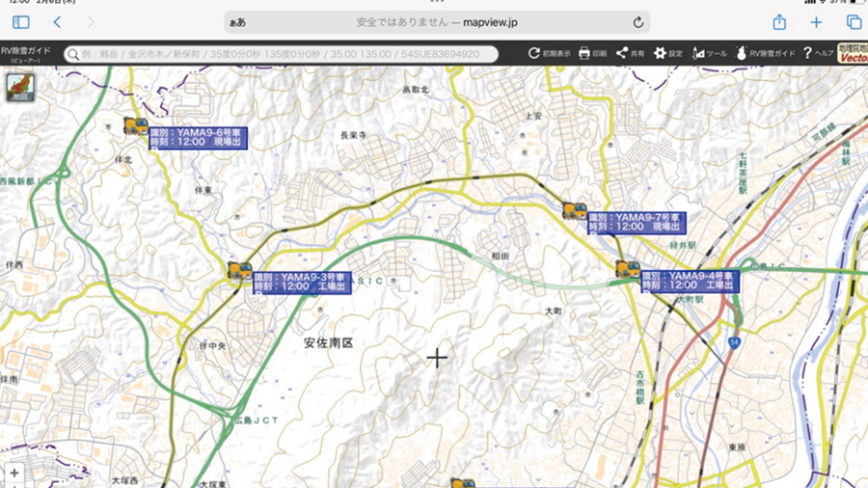Reload the page in the address bar
Screen dimensions: 868x488
click(637, 22)
